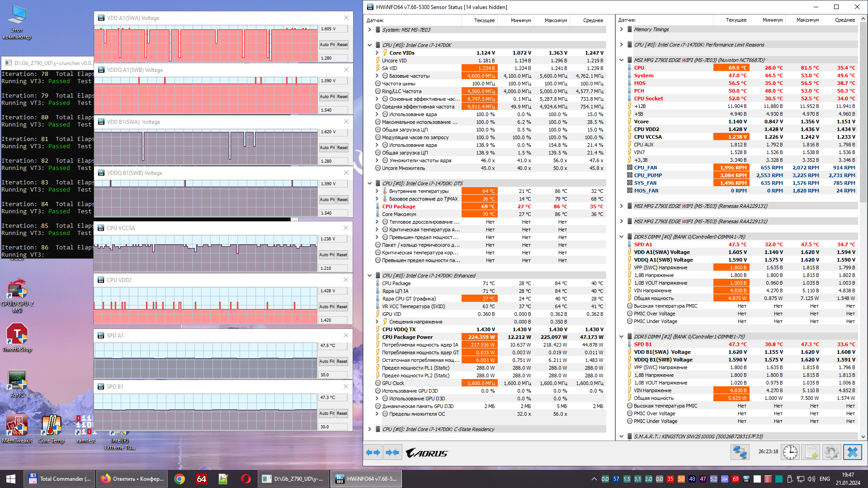Toggle Auto Fit on VDD A1(SWA) Voltage graph
The width and height of the screenshot is (868, 488).
(326, 45)
